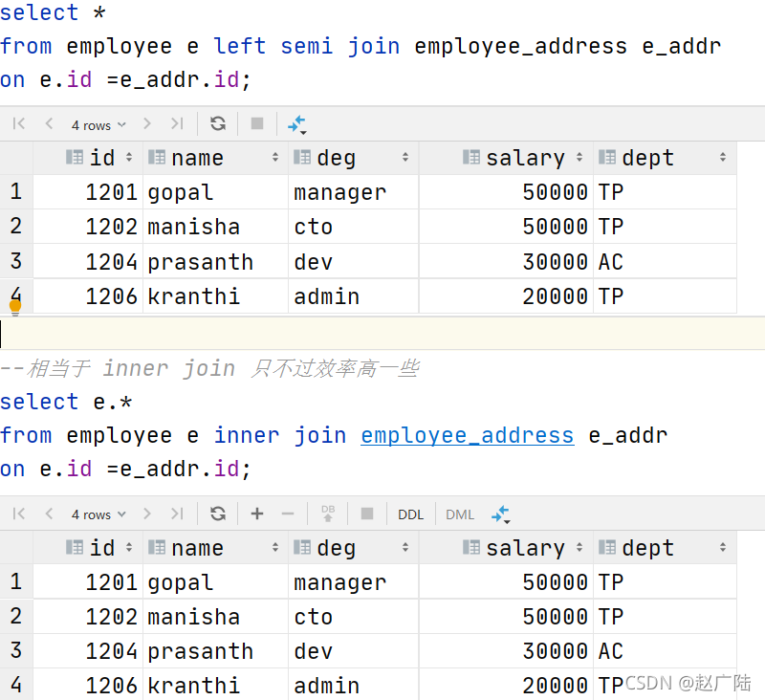The height and width of the screenshot is (700, 765).
Task: Delete row with minus icon in lower toolbar
Action: [x=288, y=514]
